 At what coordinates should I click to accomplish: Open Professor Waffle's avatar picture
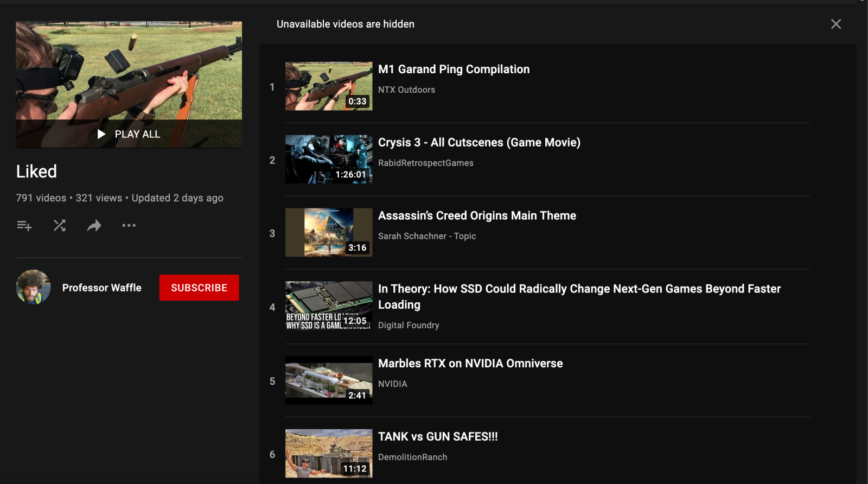tap(34, 287)
